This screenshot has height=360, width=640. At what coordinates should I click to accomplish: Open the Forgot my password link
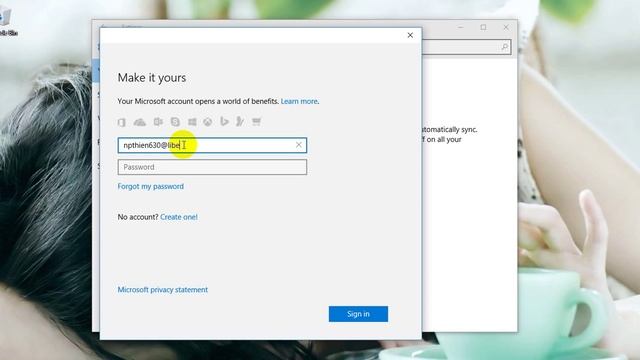coord(151,187)
